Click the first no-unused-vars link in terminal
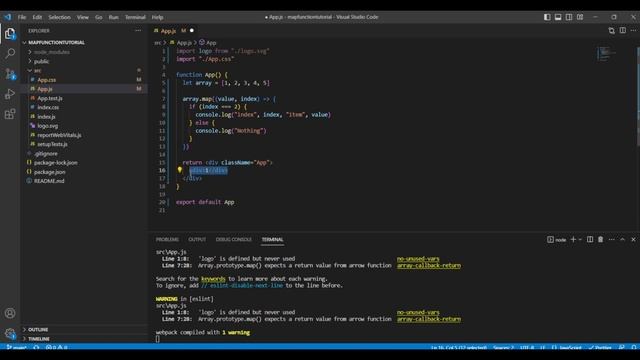640x360 pixels. [418, 259]
